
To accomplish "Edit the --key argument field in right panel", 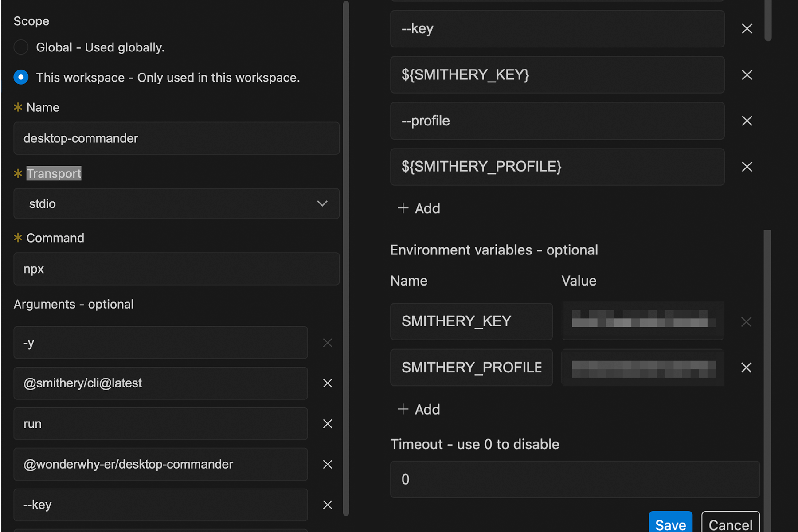I will click(x=557, y=29).
